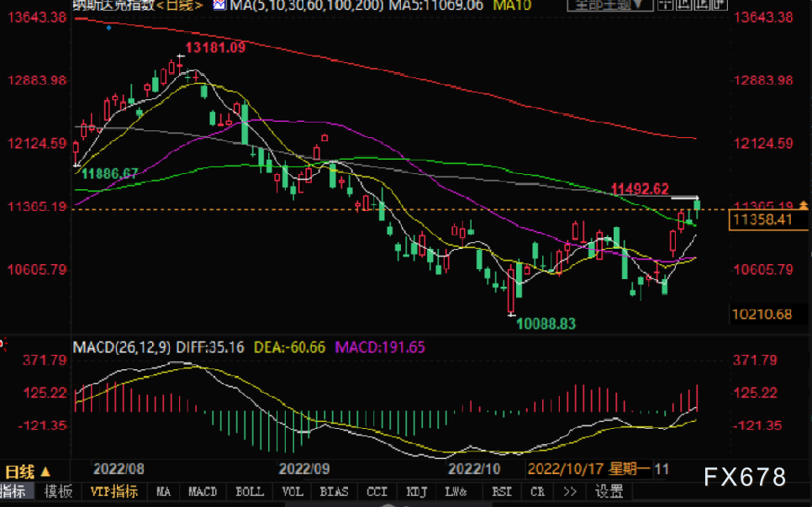The width and height of the screenshot is (812, 507).
Task: Select the KDJ indicator tab
Action: [416, 492]
